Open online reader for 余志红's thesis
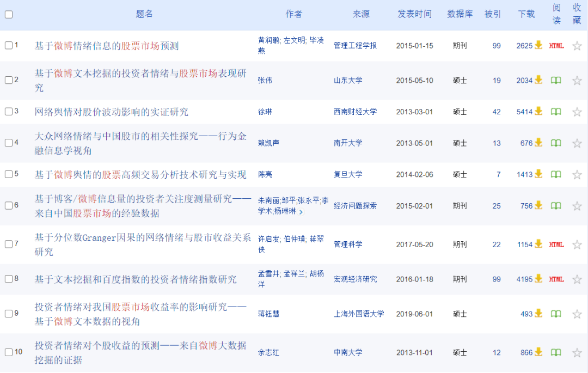This screenshot has height=373, width=588. 556,352
